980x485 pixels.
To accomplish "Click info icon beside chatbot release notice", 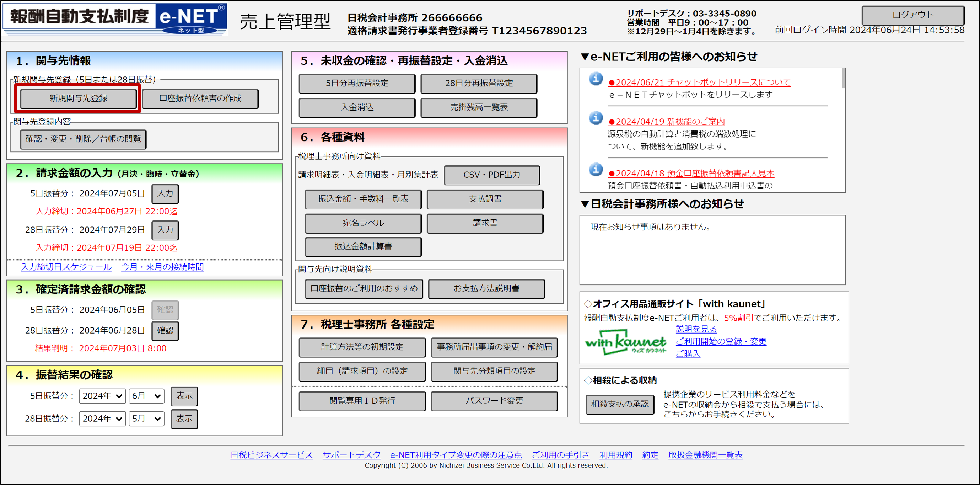I will pyautogui.click(x=596, y=79).
